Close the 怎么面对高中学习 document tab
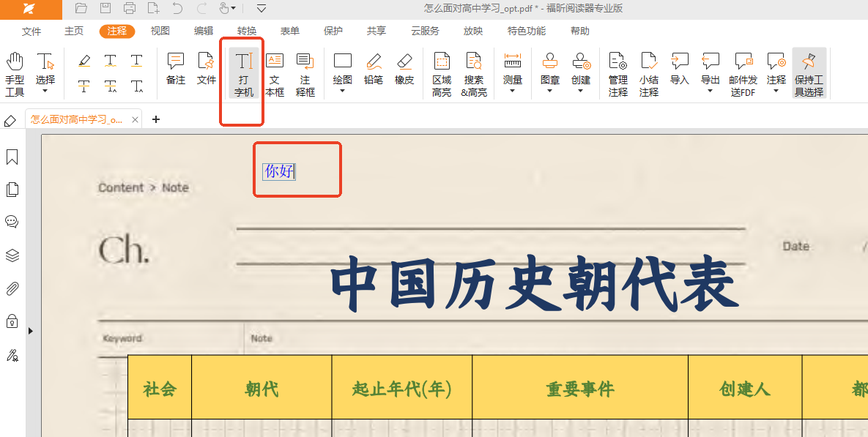This screenshot has height=437, width=868. 135,120
